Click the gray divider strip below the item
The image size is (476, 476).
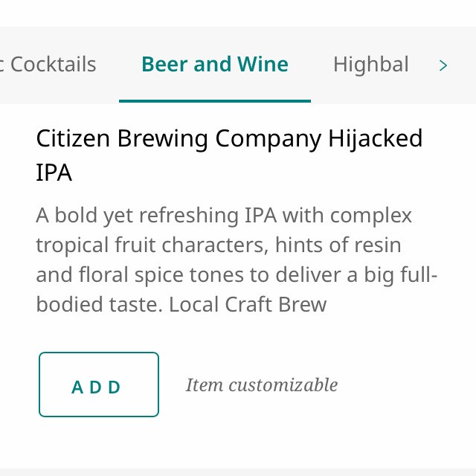pyautogui.click(x=238, y=472)
